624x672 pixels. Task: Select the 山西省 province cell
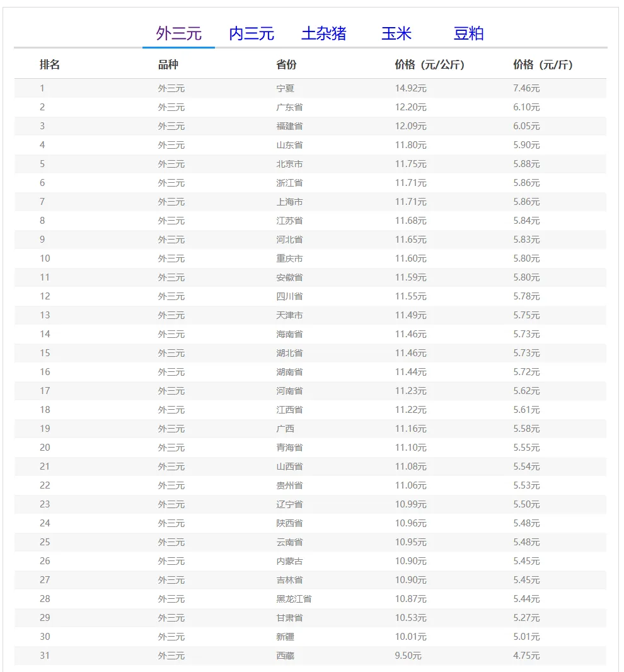click(289, 466)
